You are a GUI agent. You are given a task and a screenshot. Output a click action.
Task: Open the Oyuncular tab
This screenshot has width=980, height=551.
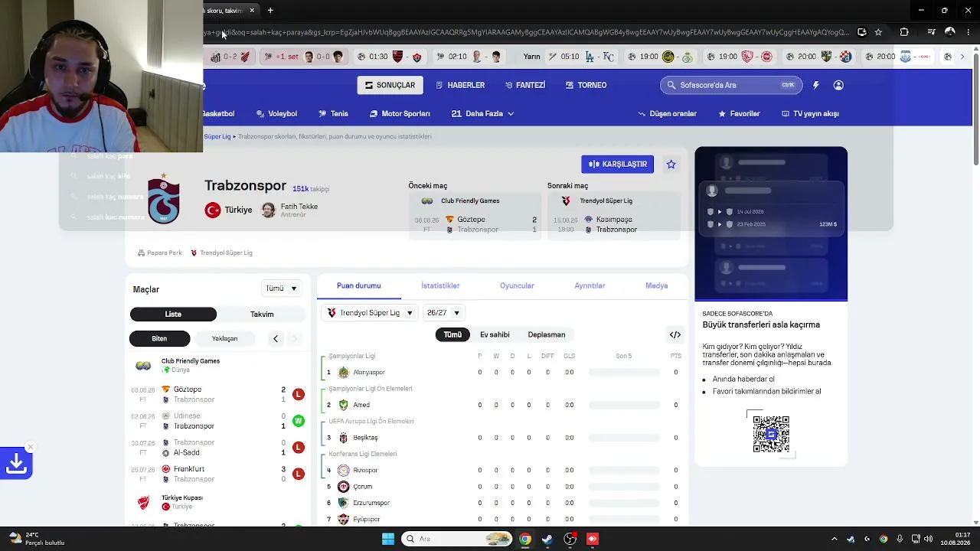pos(517,285)
